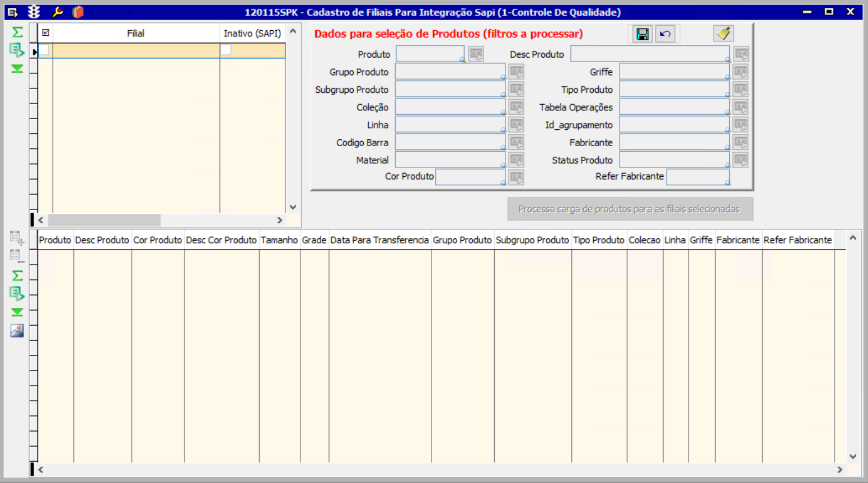Image resolution: width=868 pixels, height=483 pixels.
Task: Save the product selection filters
Action: click(642, 34)
